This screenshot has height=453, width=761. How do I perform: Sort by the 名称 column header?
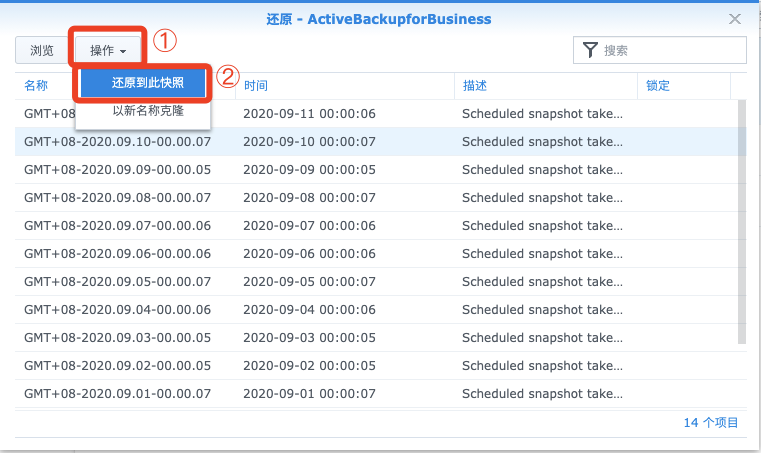36,85
